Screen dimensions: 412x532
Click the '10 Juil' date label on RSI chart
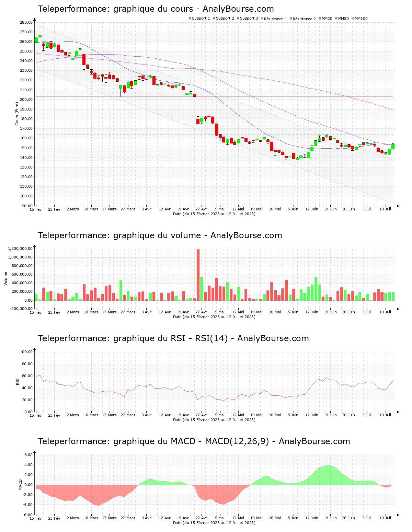point(385,415)
